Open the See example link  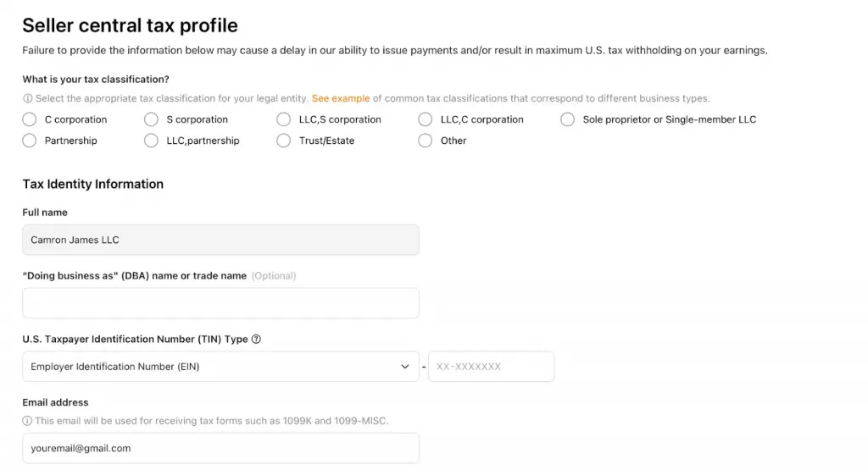click(x=341, y=98)
